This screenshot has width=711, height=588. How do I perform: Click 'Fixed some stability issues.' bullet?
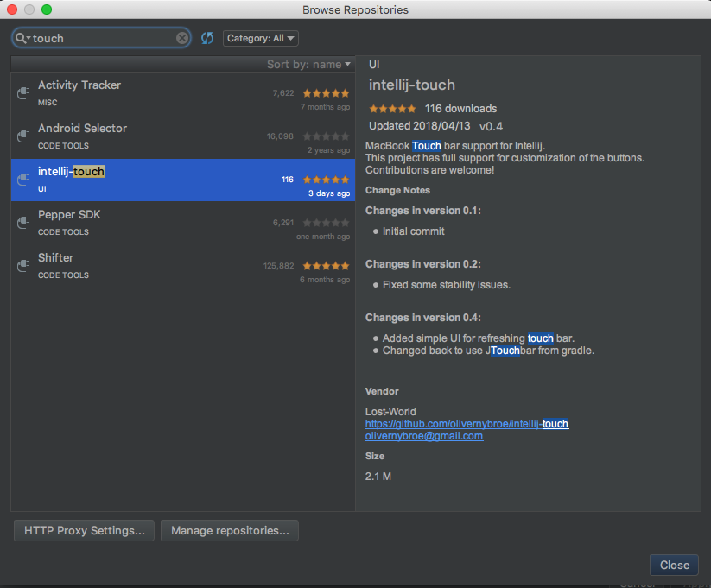click(446, 285)
